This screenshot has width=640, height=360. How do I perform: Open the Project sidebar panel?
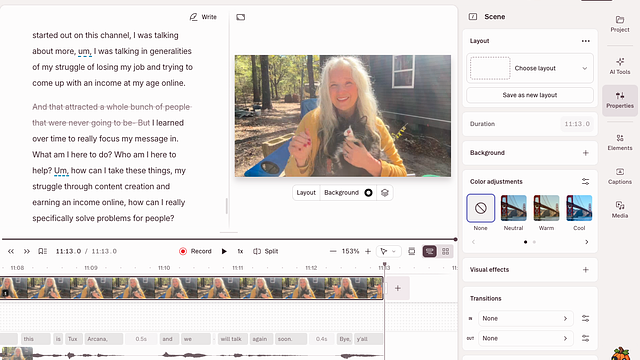[620, 24]
